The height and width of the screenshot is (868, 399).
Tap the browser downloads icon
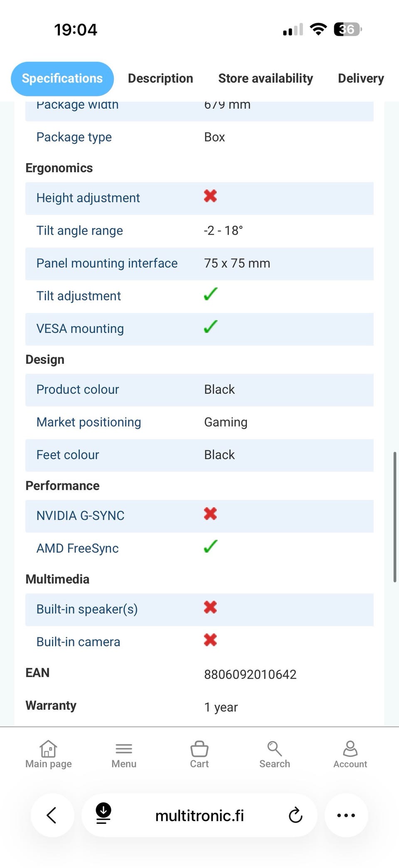point(103,813)
